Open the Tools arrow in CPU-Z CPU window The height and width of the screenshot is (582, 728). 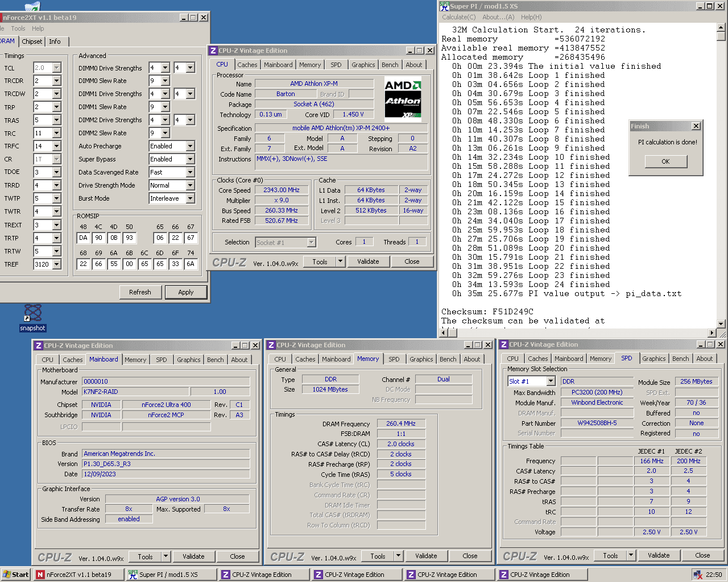pyautogui.click(x=340, y=261)
